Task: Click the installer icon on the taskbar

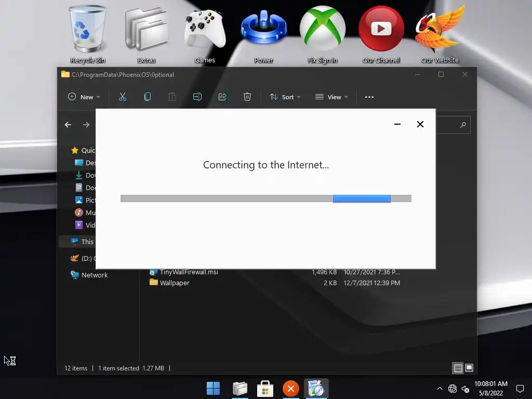Action: pos(316,389)
